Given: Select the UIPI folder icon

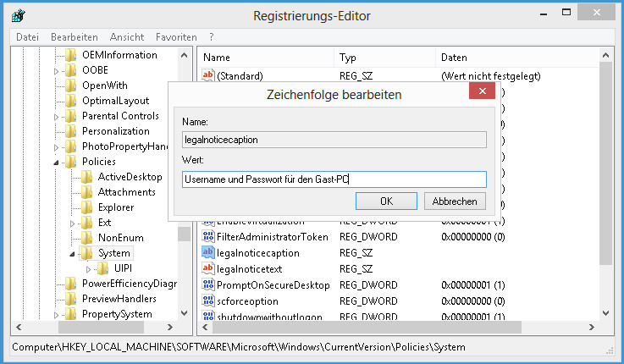Looking at the screenshot, I should [102, 268].
